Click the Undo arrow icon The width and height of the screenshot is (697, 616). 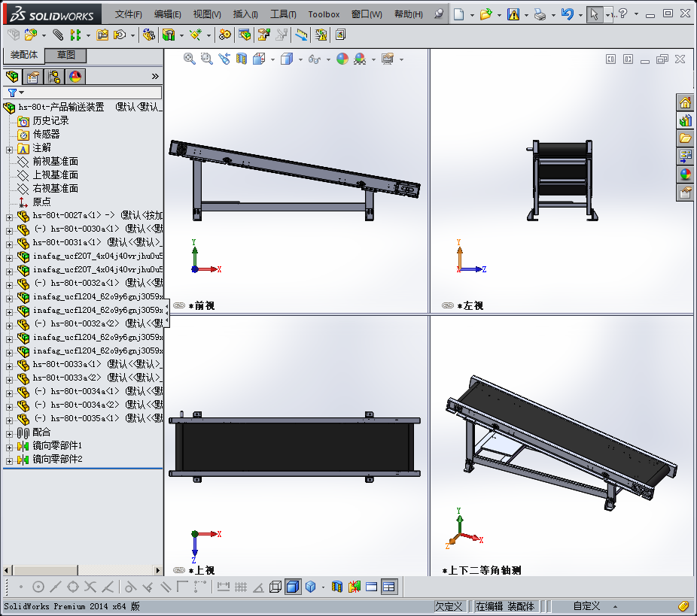(568, 14)
